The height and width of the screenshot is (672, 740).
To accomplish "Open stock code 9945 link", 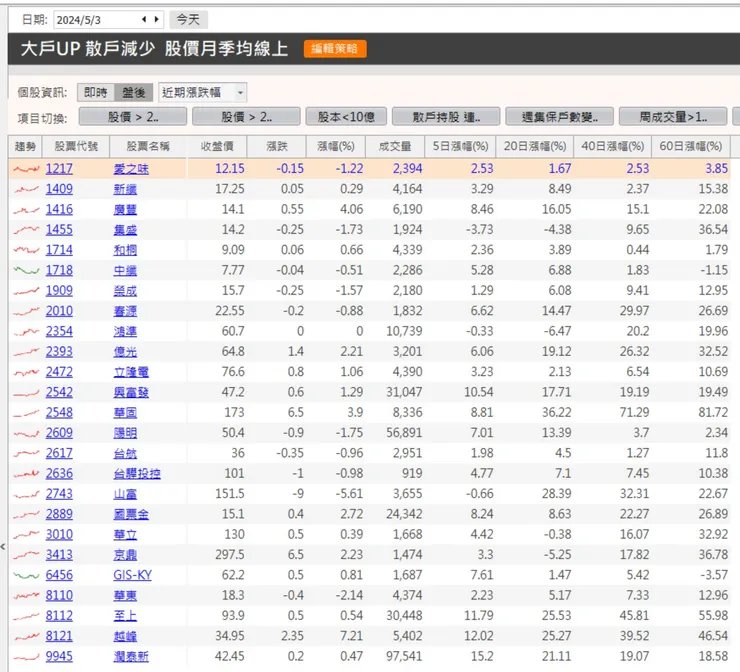I will pyautogui.click(x=59, y=656).
